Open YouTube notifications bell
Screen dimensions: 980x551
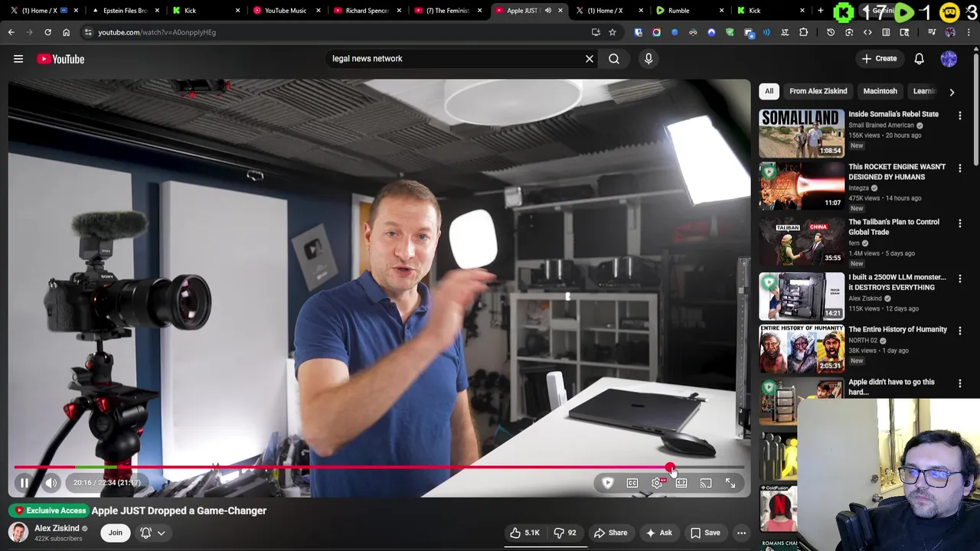pos(920,59)
